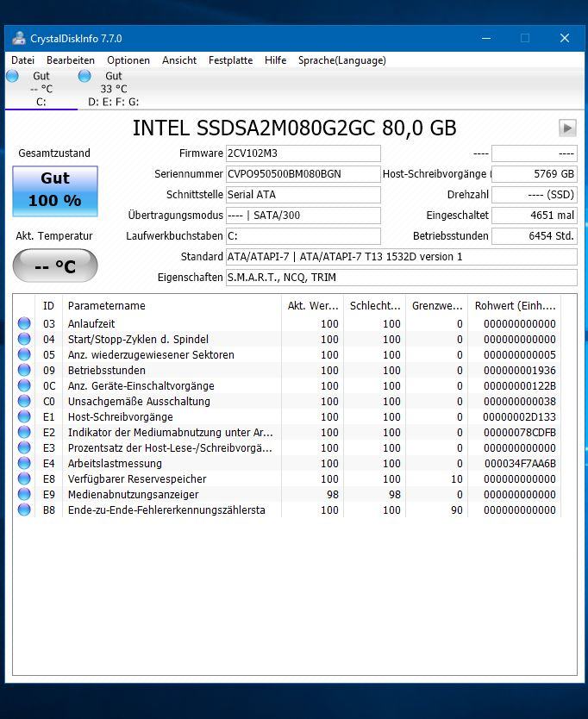Close the CrystalDiskInfo window

click(x=565, y=38)
